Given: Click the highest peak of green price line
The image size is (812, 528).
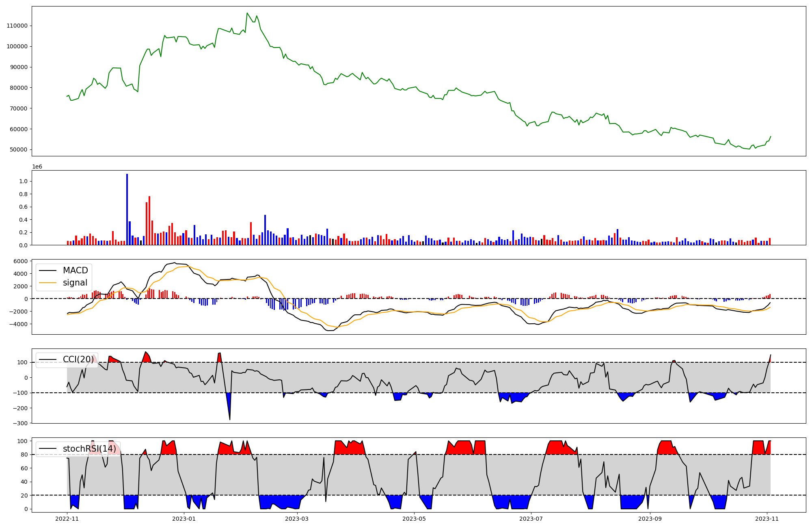Looking at the screenshot, I should (x=247, y=13).
